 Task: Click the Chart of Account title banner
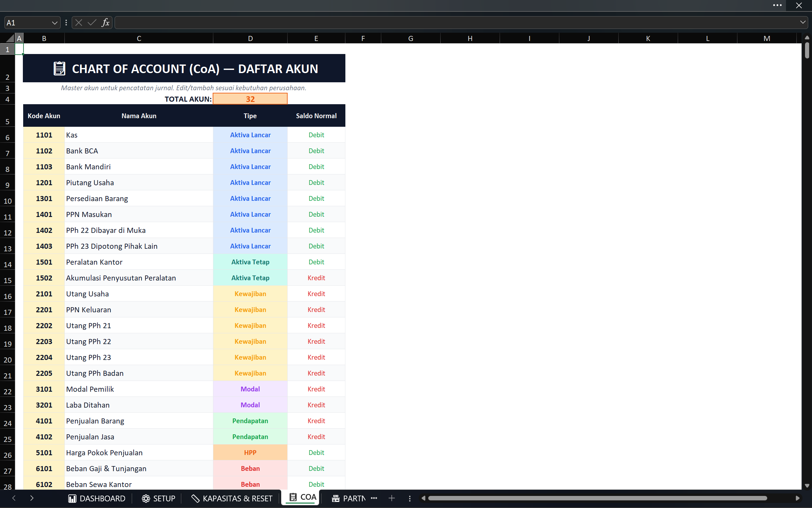point(184,68)
